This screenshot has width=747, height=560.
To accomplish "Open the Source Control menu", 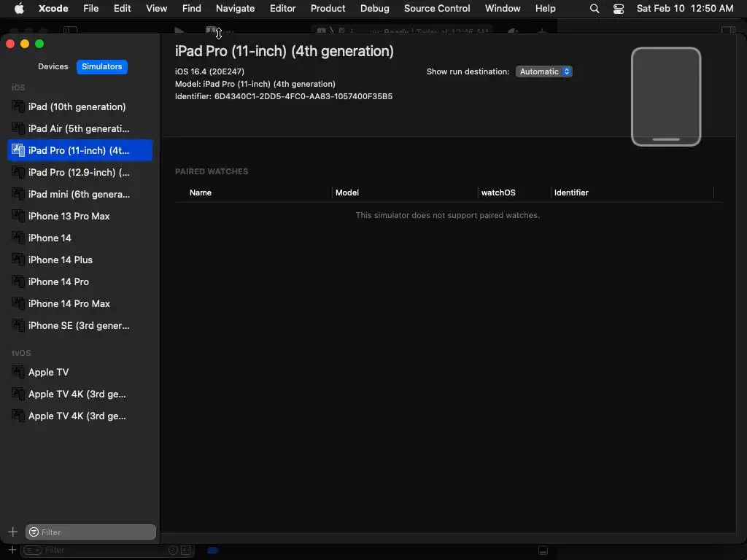I will coord(437,8).
